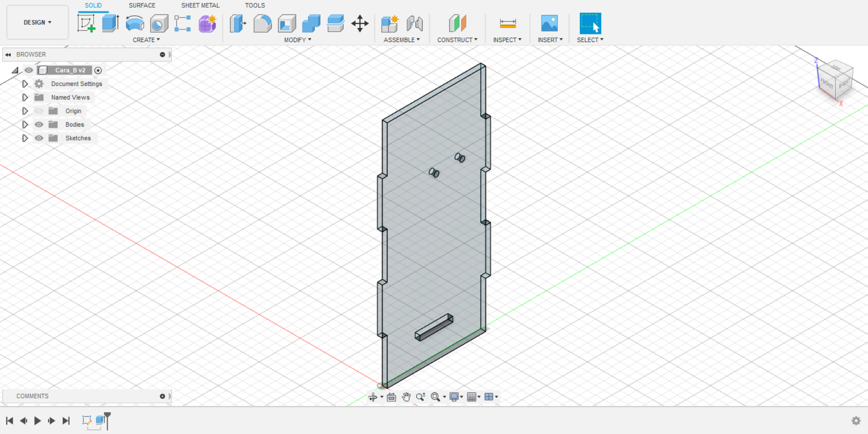The image size is (868, 434).
Task: Activate the Select tool icon
Action: (590, 23)
